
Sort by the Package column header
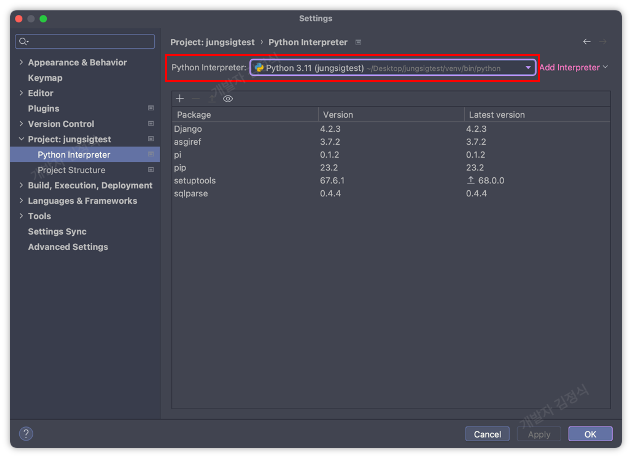click(x=245, y=114)
